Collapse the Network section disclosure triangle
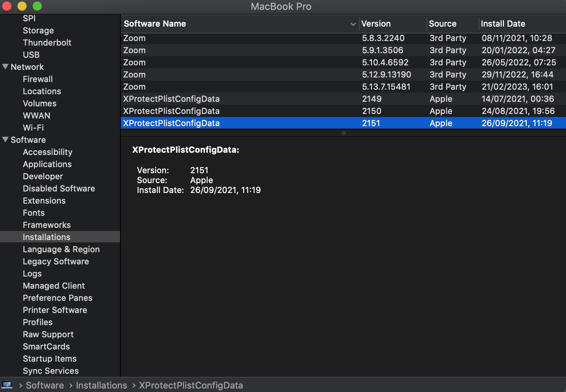This screenshot has height=392, width=566. coord(5,67)
